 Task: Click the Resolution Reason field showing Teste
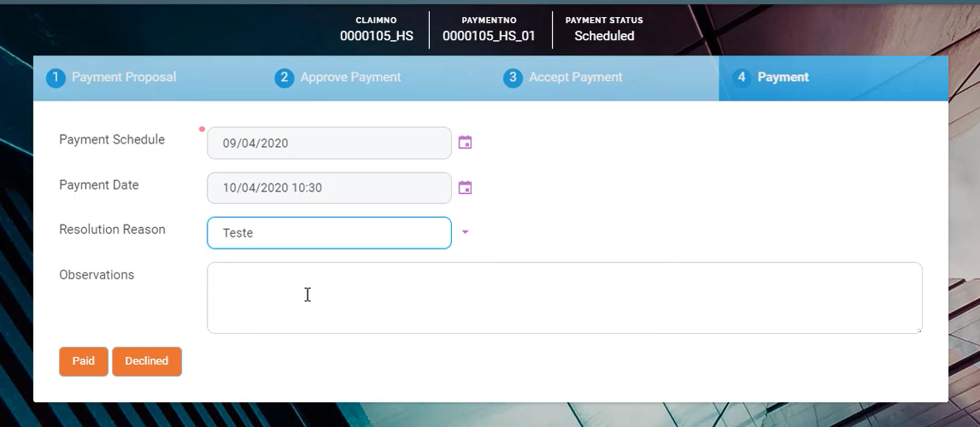coord(330,233)
